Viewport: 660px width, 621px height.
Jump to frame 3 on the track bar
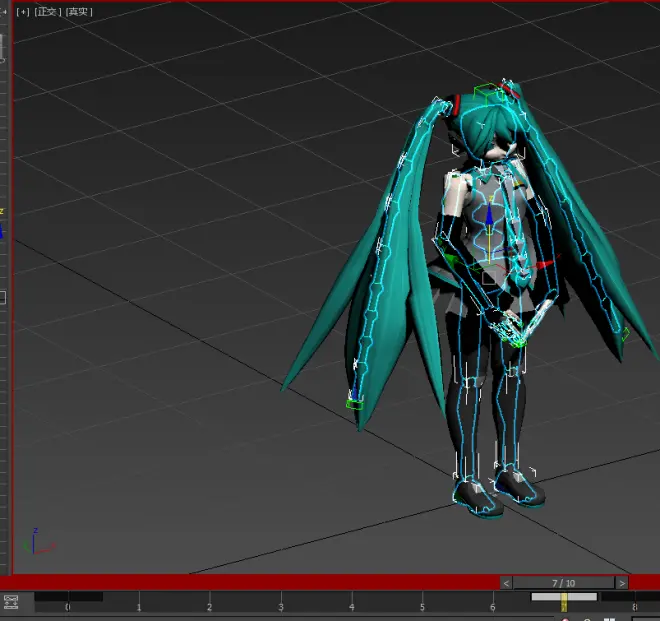click(x=281, y=607)
